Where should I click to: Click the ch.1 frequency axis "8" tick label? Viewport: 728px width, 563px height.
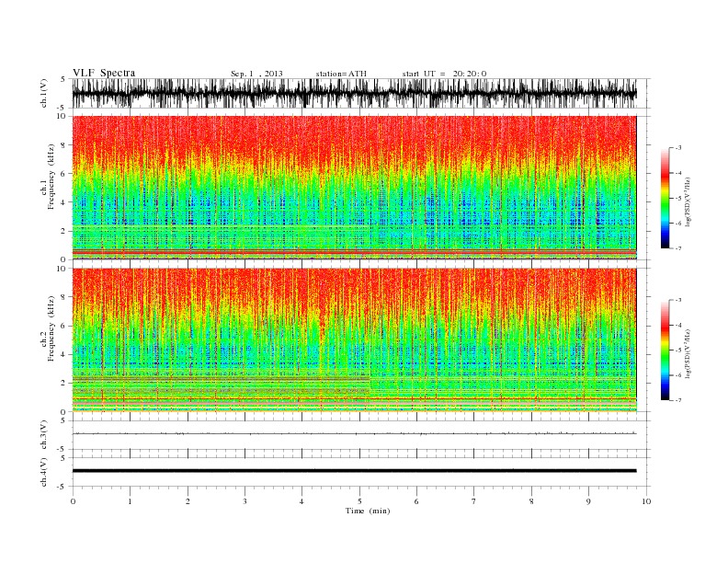coord(63,145)
